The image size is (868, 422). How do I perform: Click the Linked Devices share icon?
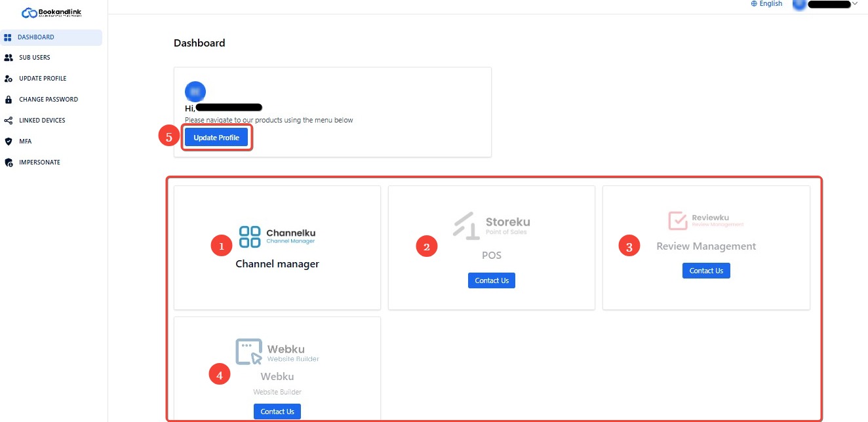[x=8, y=121]
